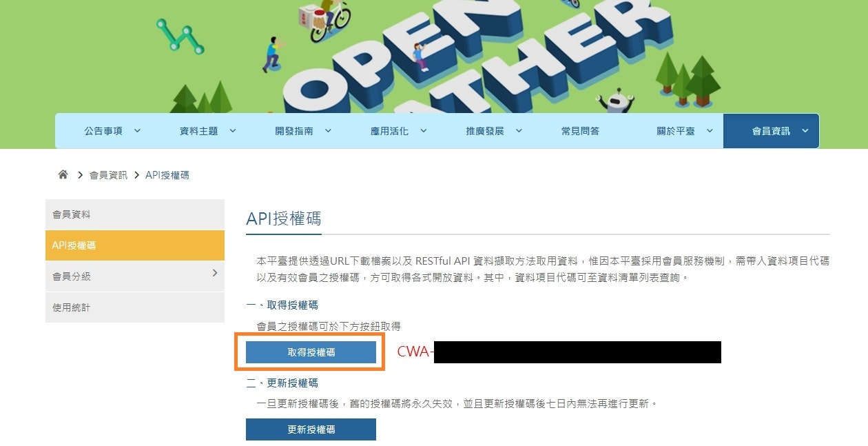This screenshot has width=868, height=446.
Task: Open 使用統計 in sidebar
Action: (135, 307)
